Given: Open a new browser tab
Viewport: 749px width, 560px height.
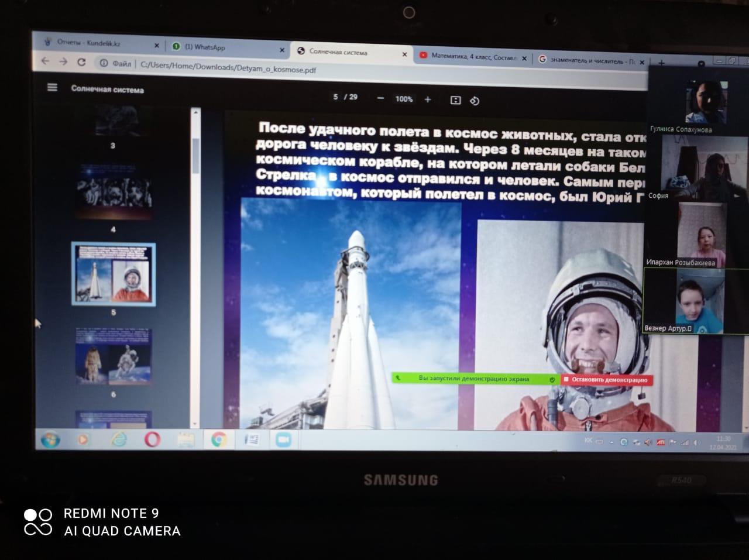Looking at the screenshot, I should pyautogui.click(x=661, y=62).
